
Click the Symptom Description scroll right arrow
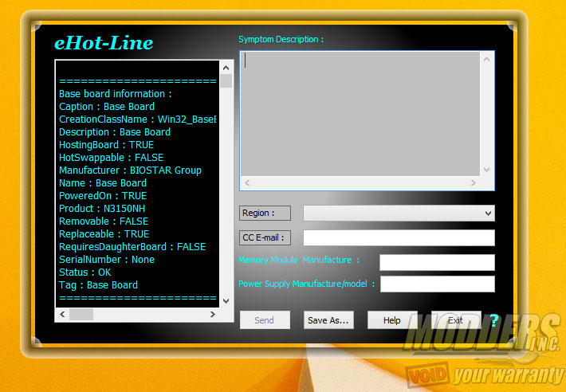[x=474, y=182]
